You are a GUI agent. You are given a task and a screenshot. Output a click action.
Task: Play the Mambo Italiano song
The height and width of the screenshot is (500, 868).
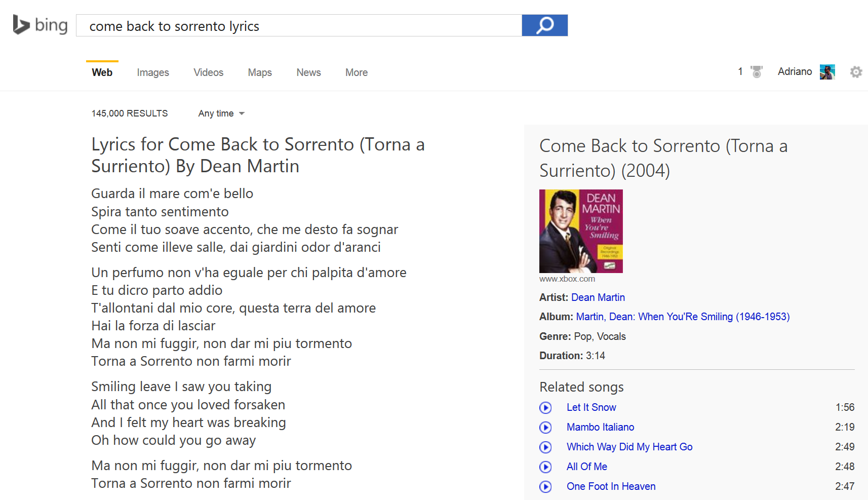[545, 427]
